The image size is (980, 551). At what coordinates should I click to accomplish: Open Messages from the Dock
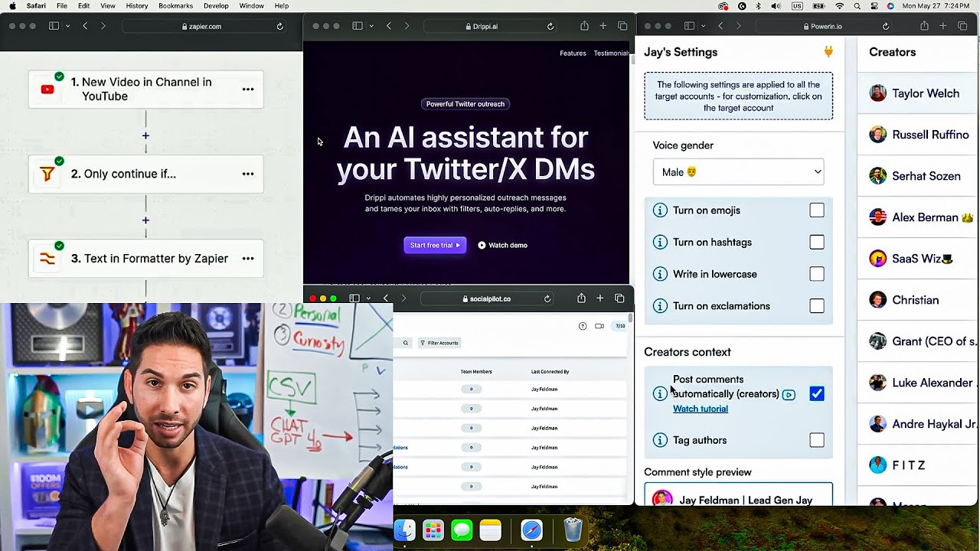(462, 530)
